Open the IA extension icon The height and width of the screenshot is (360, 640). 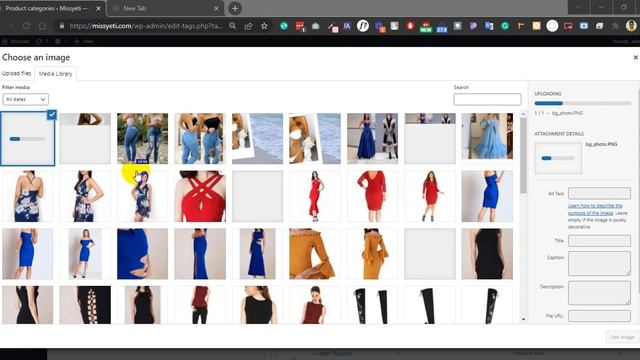tap(347, 26)
